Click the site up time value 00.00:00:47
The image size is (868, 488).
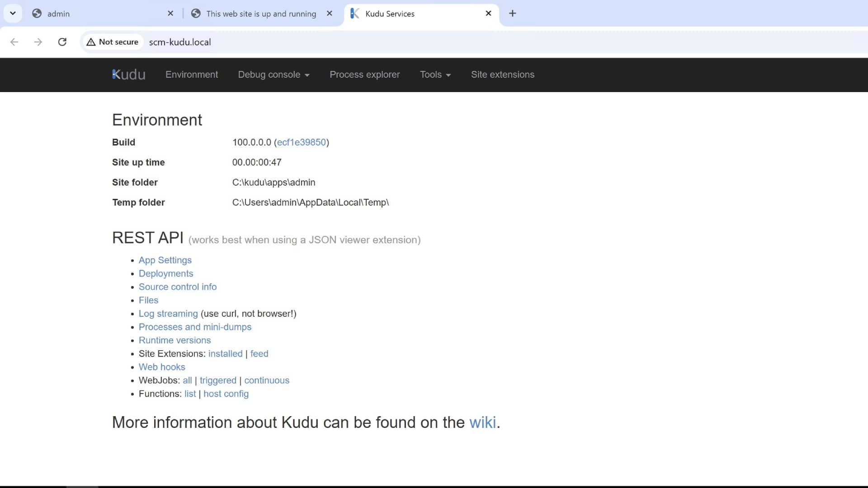point(257,162)
